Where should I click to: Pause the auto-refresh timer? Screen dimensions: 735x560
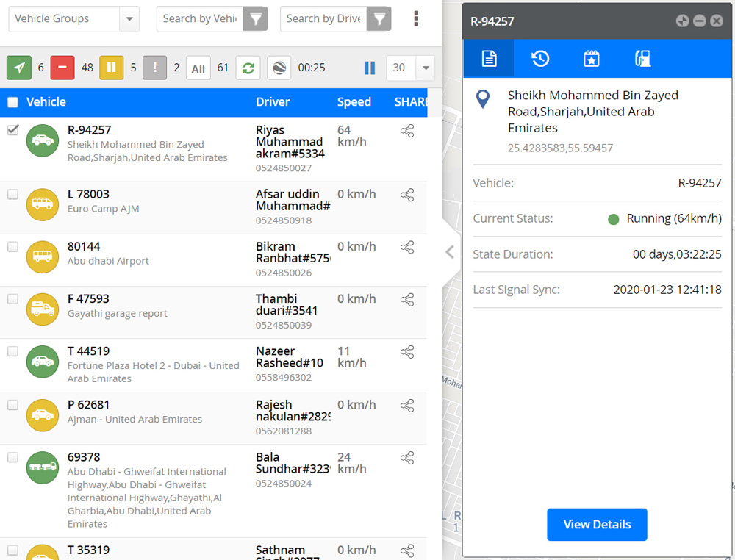pos(370,68)
